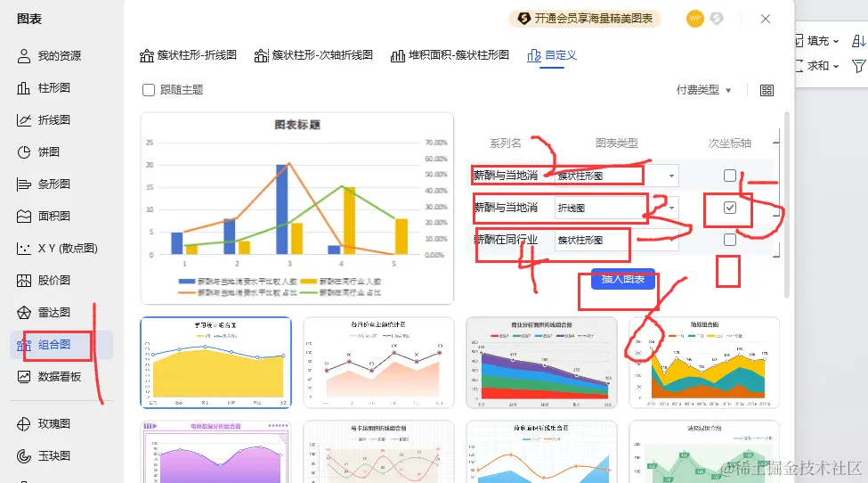Screen dimensions: 868x483
Task: Select the 简易组合图 chart thumbnail
Action: 704,362
